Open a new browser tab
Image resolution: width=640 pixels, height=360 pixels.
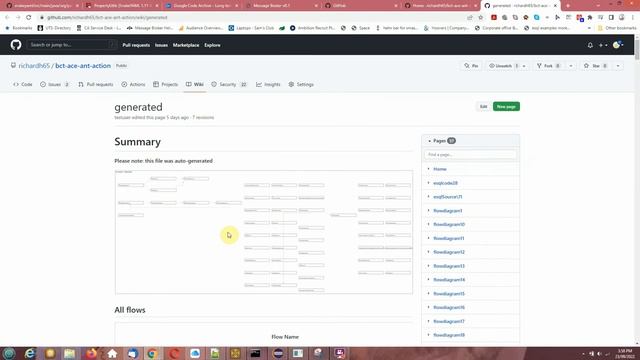[x=568, y=6]
